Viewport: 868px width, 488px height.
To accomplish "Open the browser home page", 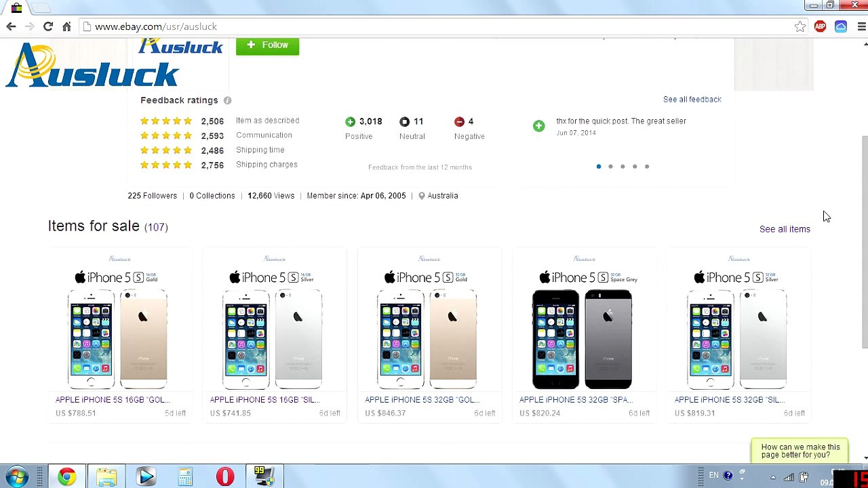I will pyautogui.click(x=66, y=26).
